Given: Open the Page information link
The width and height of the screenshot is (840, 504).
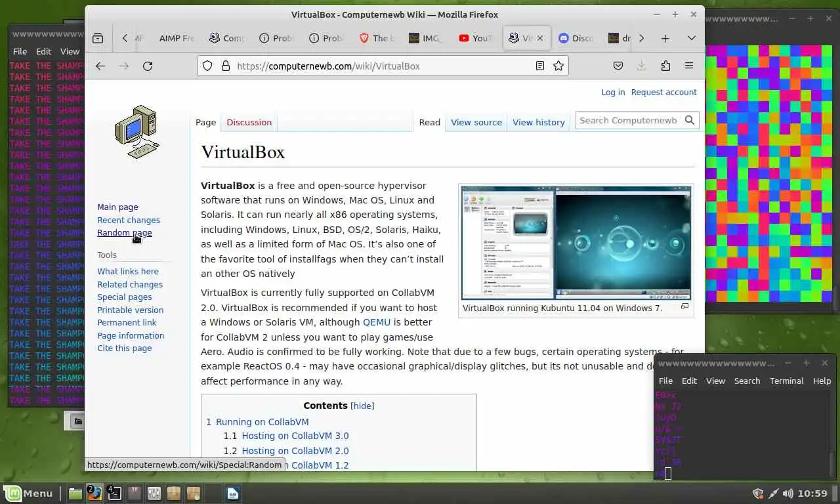Looking at the screenshot, I should (131, 335).
